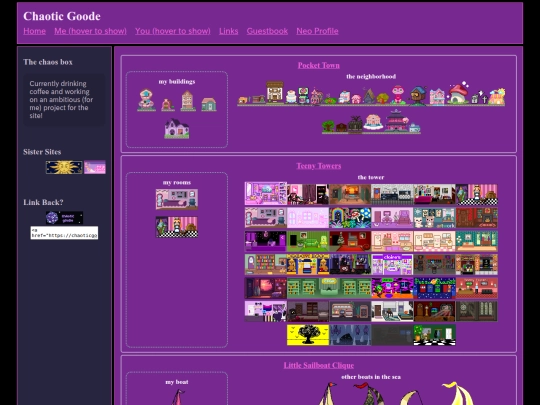Click the sun and moon sister site button
540x405 pixels.
pyautogui.click(x=64, y=167)
